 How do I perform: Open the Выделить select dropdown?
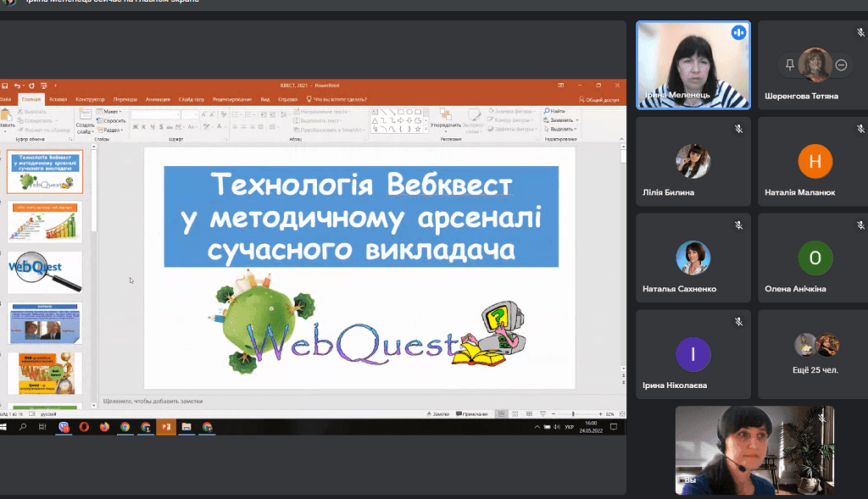[560, 129]
